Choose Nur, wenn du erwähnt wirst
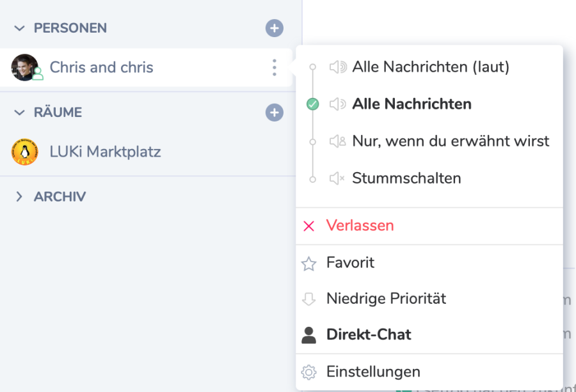The width and height of the screenshot is (576, 392). point(450,141)
